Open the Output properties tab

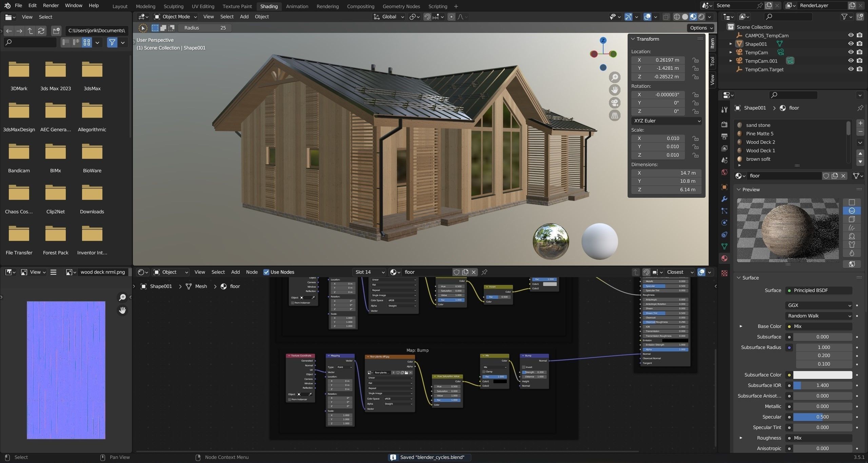[724, 136]
